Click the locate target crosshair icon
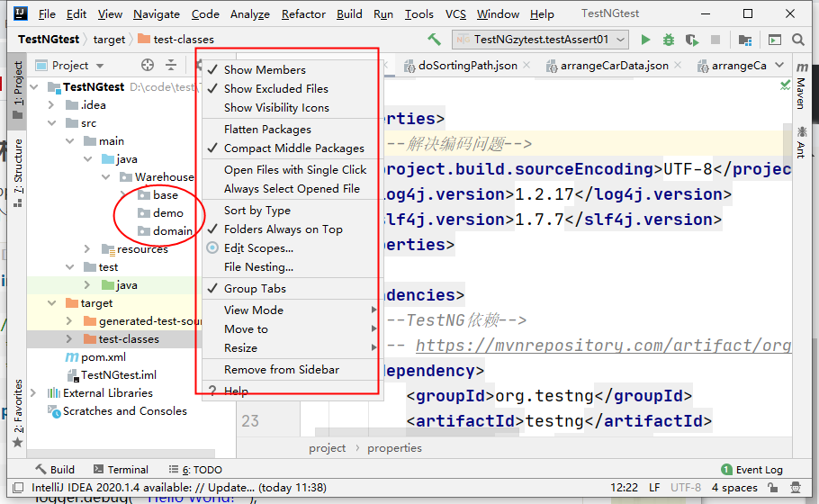This screenshot has height=504, width=819. pos(148,65)
